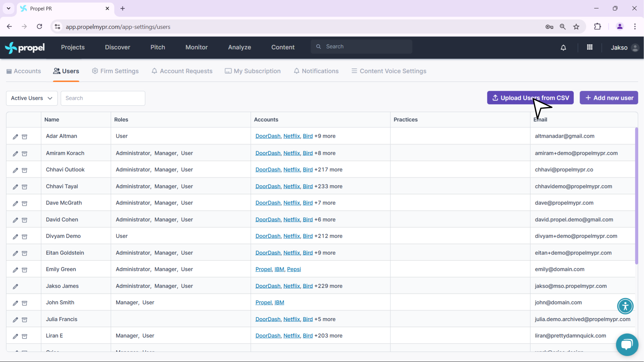Open the apps grid menu
The width and height of the screenshot is (644, 362).
[x=590, y=47]
